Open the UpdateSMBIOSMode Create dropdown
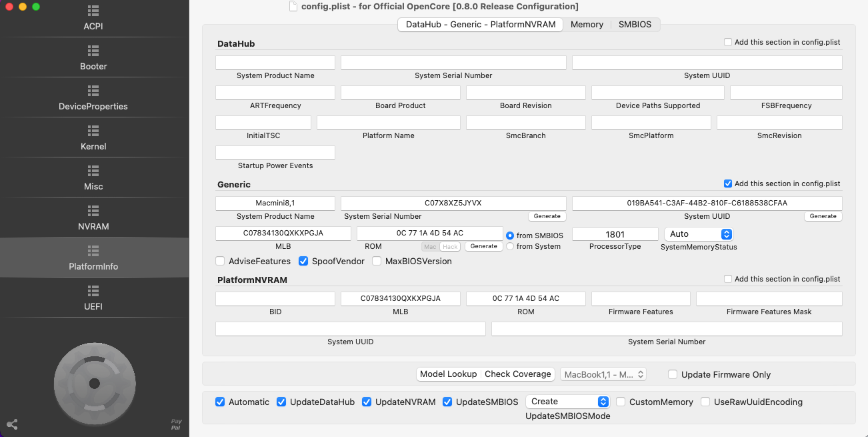868x437 pixels. 567,402
